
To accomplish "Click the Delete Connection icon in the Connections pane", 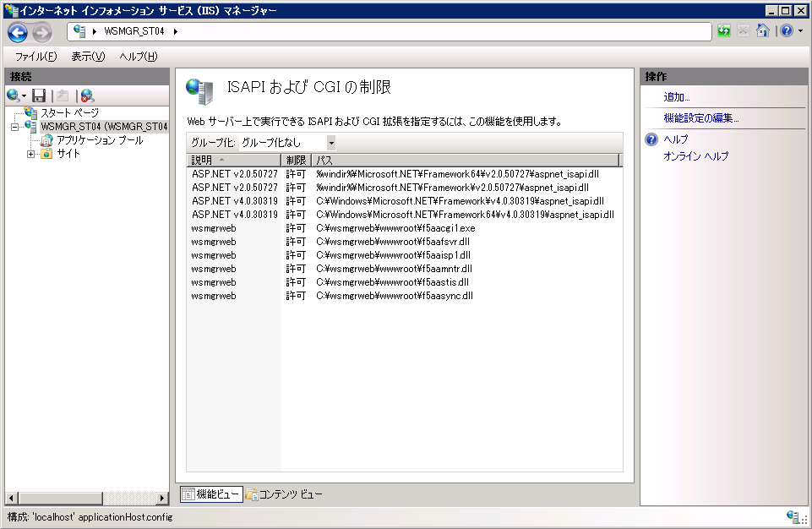I will 87,95.
